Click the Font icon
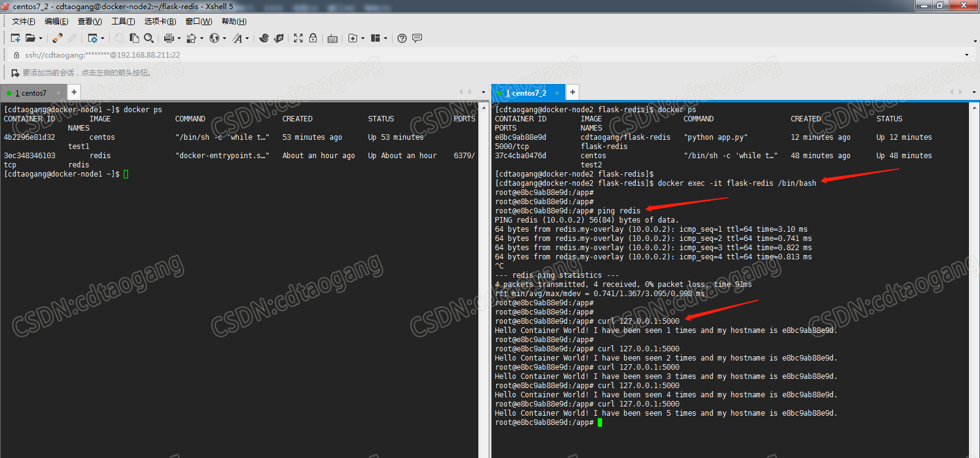The image size is (980, 458). pyautogui.click(x=237, y=38)
